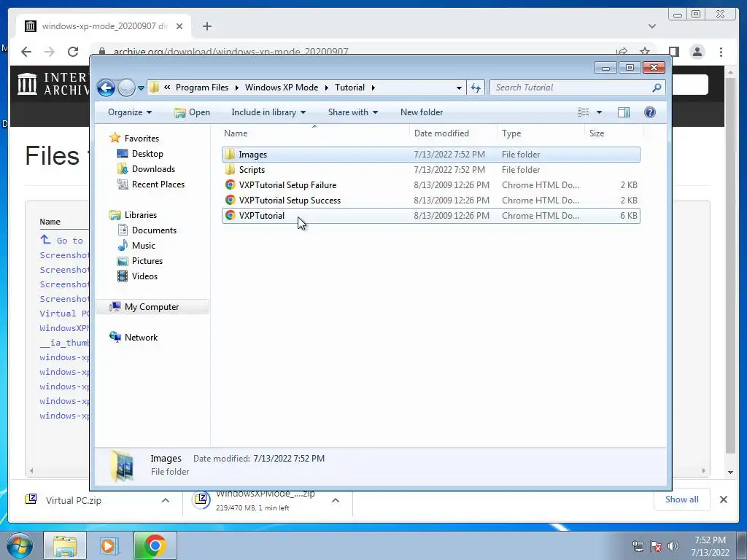This screenshot has height=560, width=747.
Task: Click the Action Center flag tray icon
Action: (x=656, y=546)
